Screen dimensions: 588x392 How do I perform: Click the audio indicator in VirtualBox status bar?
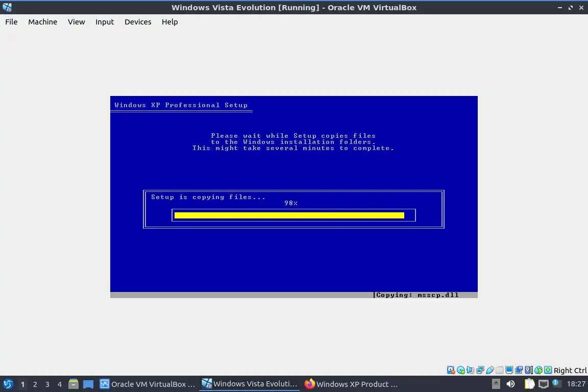[470, 370]
